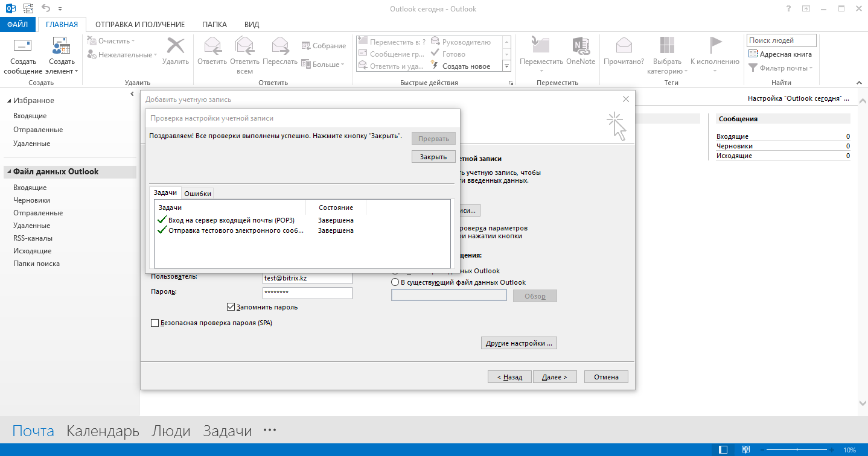Select the Задачи tab in the check dialog

tap(165, 192)
